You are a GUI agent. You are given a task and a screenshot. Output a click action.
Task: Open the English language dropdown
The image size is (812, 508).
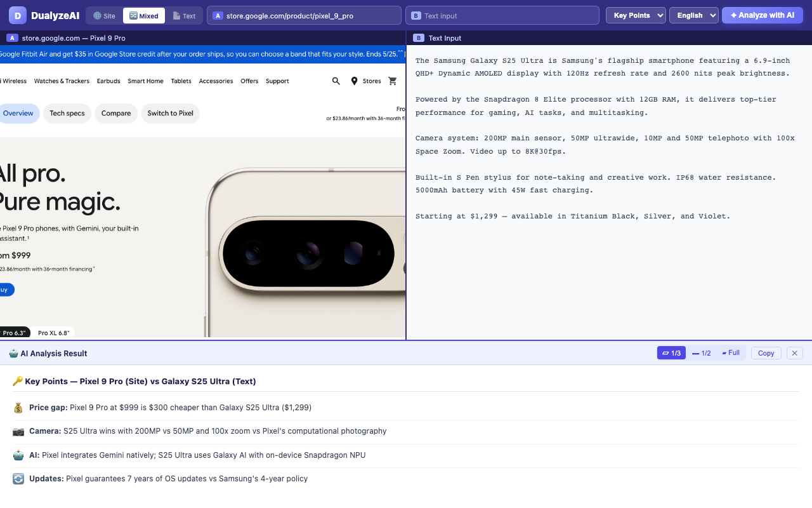tap(693, 15)
